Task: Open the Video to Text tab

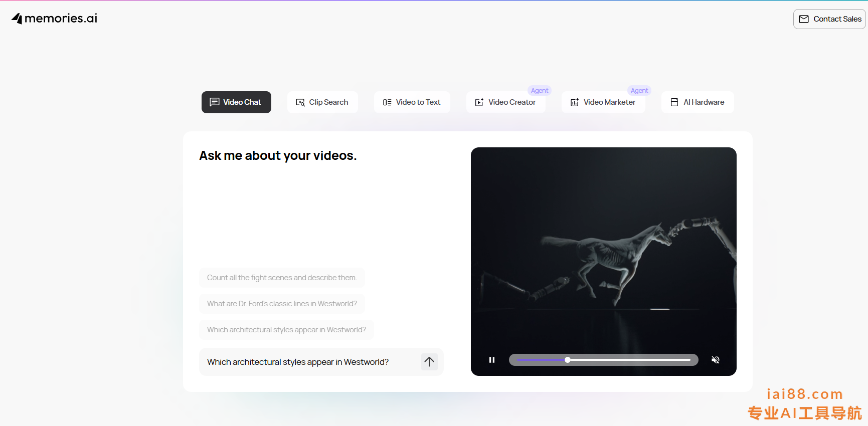Action: click(x=412, y=102)
